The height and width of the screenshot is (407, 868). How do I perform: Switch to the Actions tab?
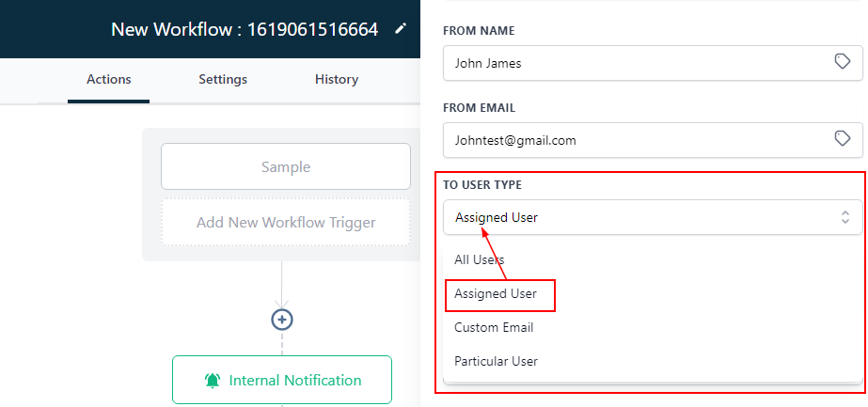[x=108, y=79]
